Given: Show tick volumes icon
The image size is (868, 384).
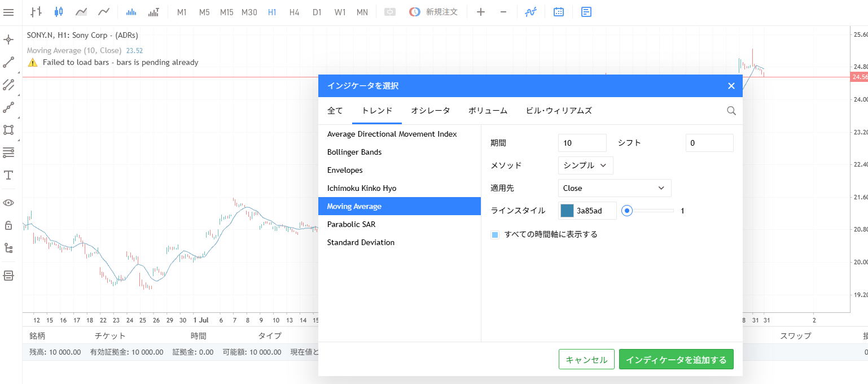Looking at the screenshot, I should click(131, 12).
